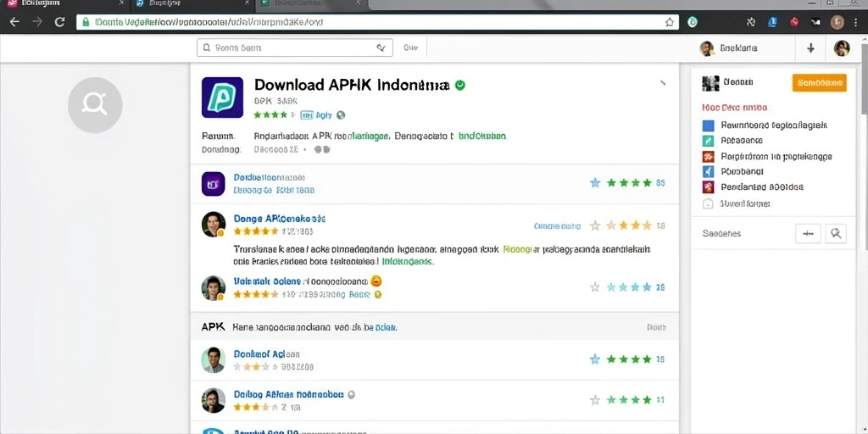
Task: Open the reviewer avatar in the 18 rating row
Action: pos(213,224)
